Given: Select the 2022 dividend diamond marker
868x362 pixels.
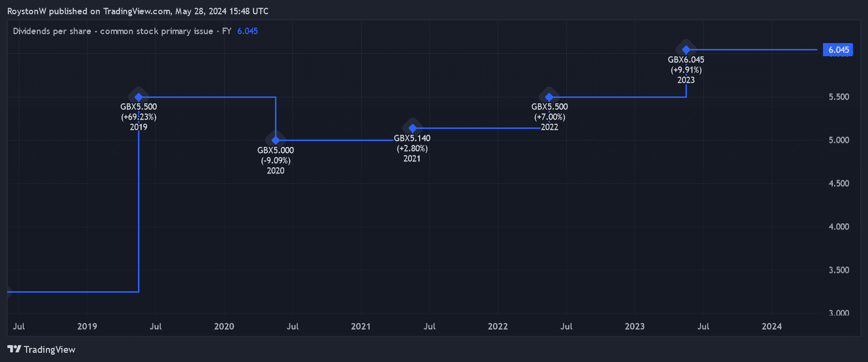Looking at the screenshot, I should [x=549, y=97].
